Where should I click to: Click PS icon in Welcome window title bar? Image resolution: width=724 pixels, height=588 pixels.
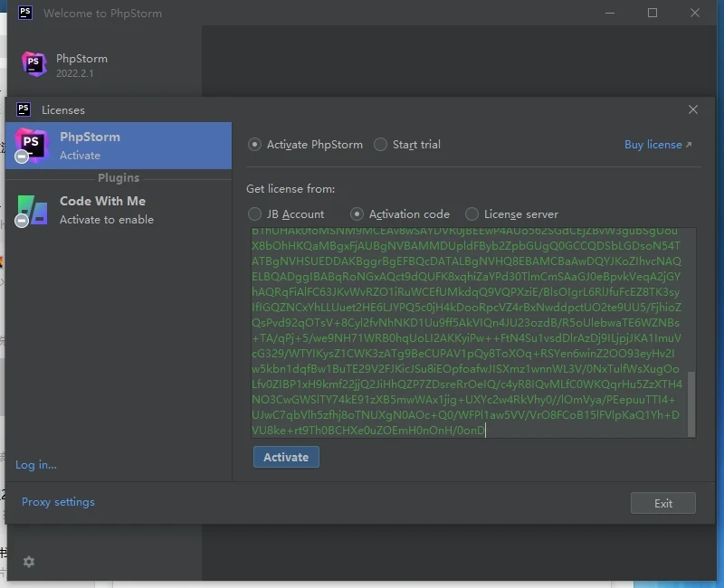pos(25,13)
